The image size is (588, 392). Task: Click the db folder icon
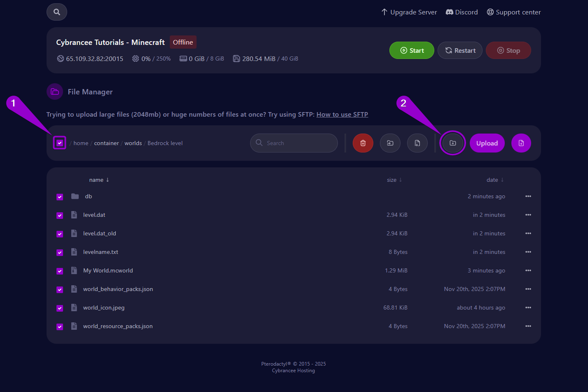pyautogui.click(x=75, y=196)
